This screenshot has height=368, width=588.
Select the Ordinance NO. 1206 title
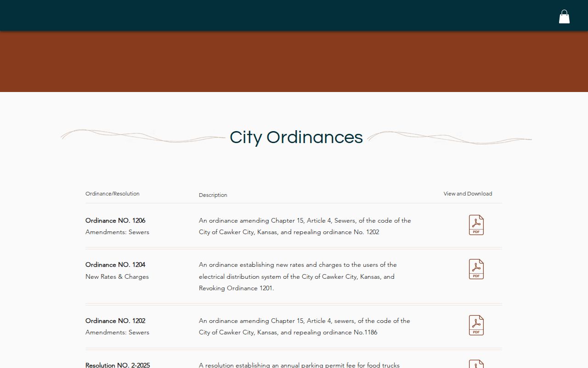[115, 220]
